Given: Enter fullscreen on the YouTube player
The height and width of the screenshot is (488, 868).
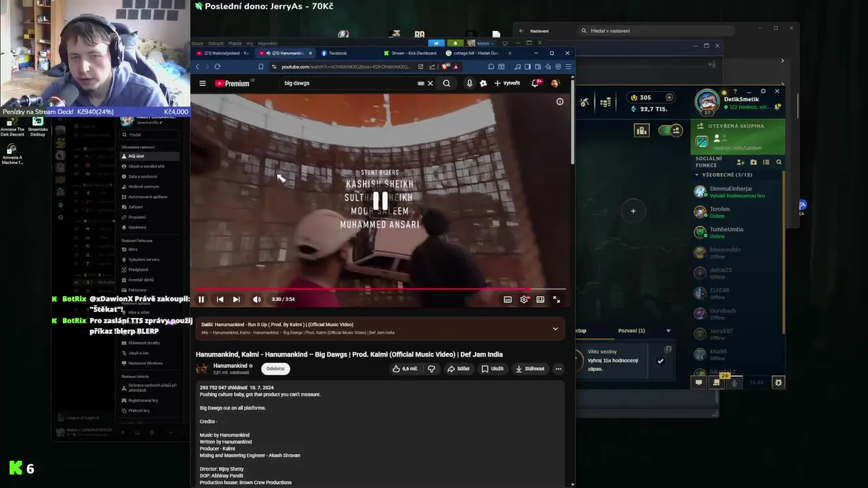Looking at the screenshot, I should (557, 299).
